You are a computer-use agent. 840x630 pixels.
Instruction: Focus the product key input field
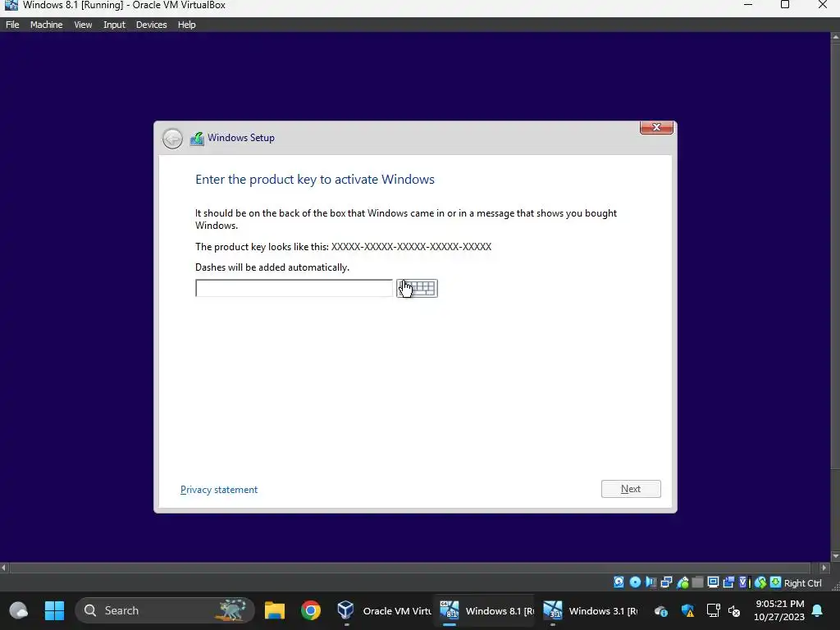click(294, 288)
